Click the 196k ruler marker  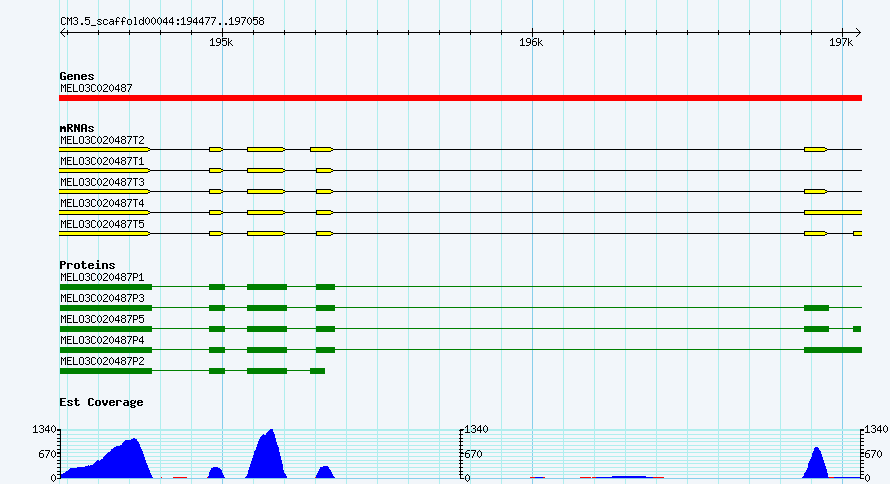click(x=531, y=43)
